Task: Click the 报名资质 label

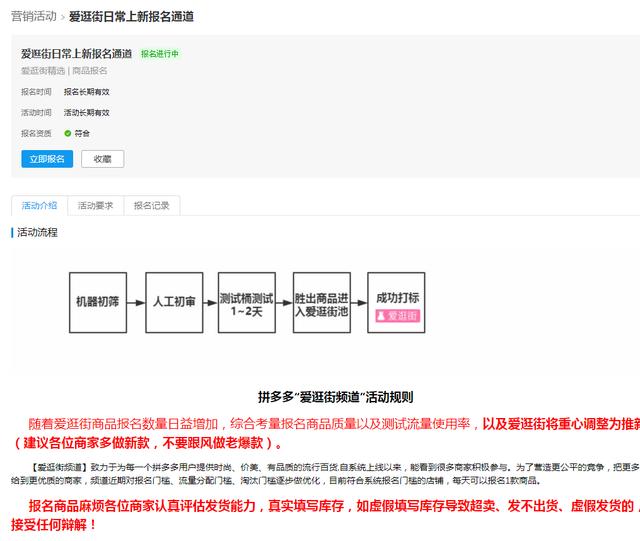Action: (36, 133)
